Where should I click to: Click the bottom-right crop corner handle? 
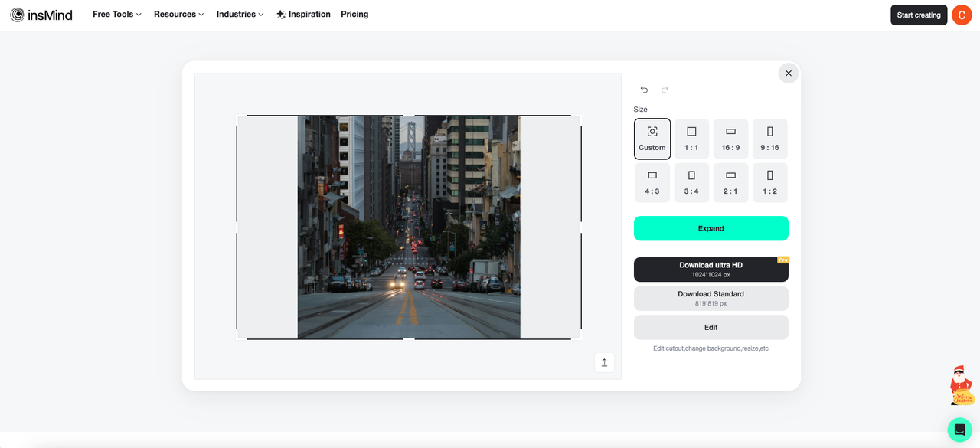[580, 338]
